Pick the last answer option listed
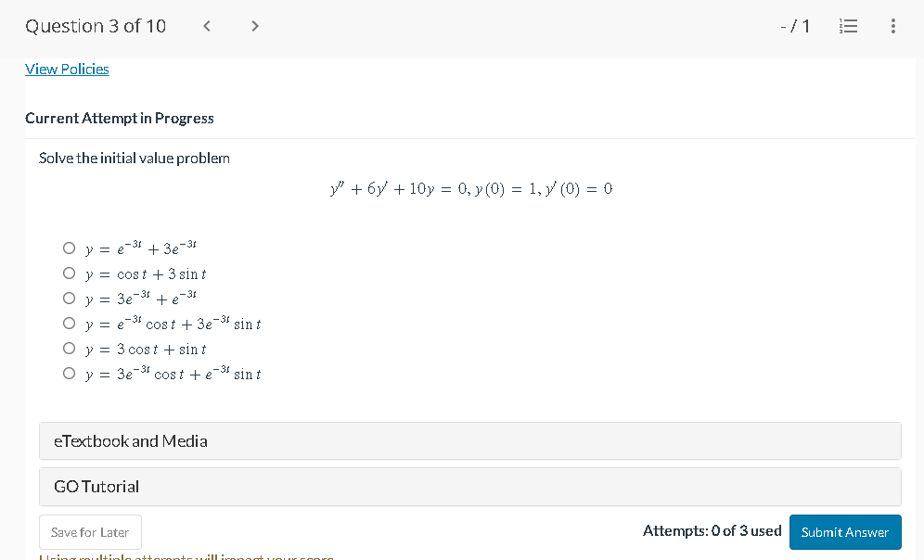The height and width of the screenshot is (560, 924). [69, 374]
